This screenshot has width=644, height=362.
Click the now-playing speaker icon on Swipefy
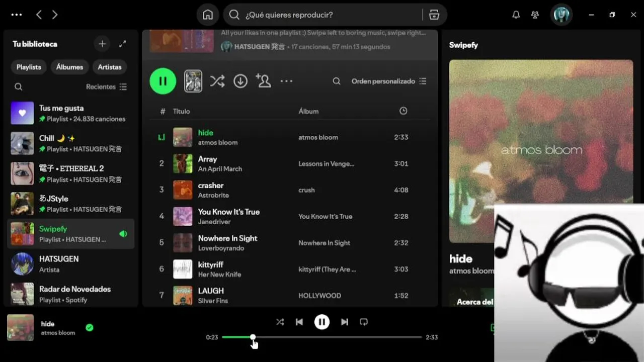pyautogui.click(x=123, y=234)
